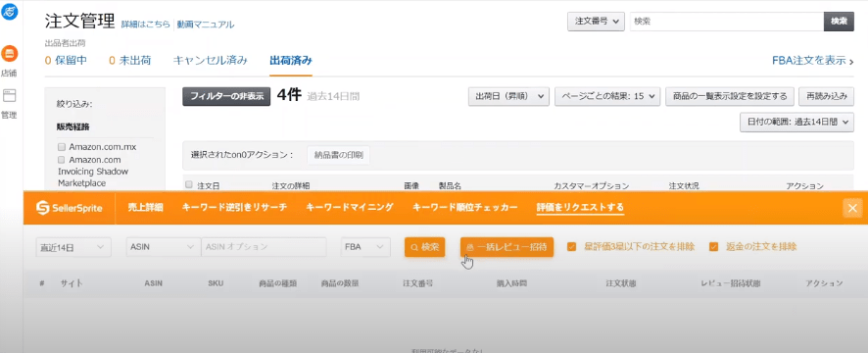Click the SellerSprite logo

70,208
